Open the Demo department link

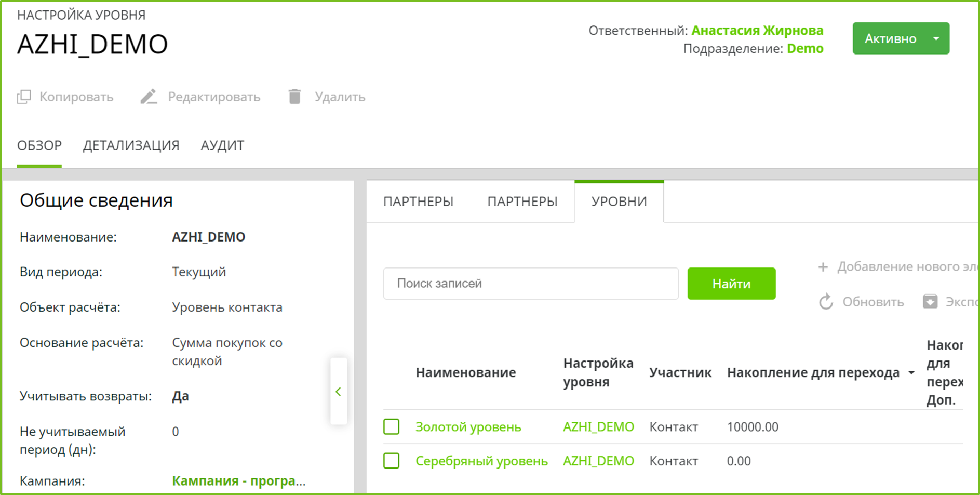805,49
